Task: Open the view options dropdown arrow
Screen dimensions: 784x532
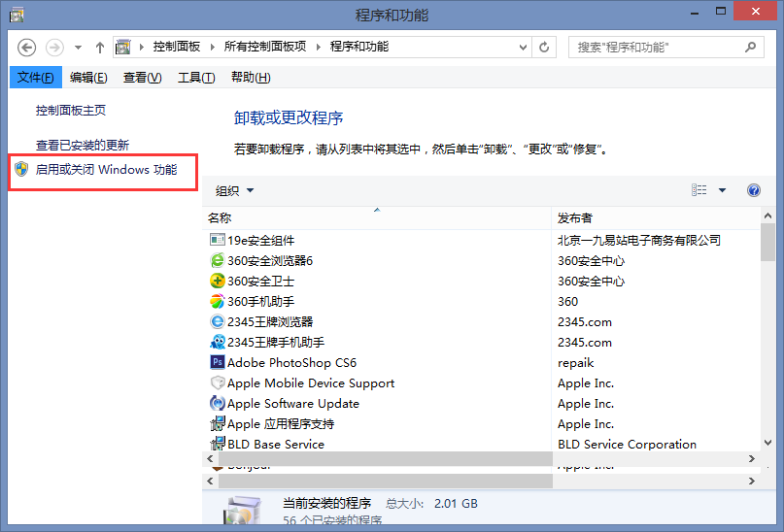Action: click(x=722, y=190)
